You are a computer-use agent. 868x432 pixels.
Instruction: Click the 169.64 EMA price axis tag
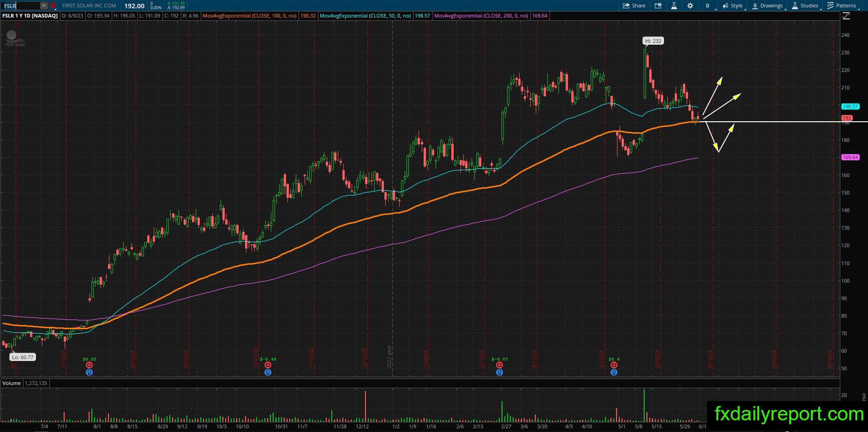click(850, 157)
